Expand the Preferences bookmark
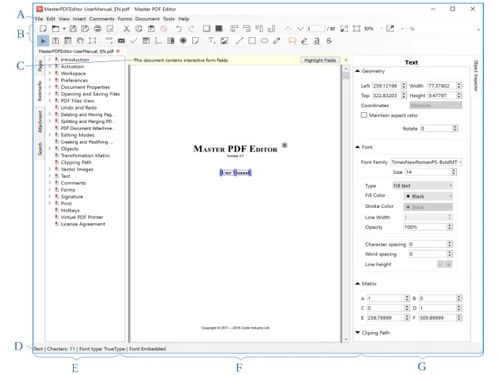The width and height of the screenshot is (500, 375). [x=49, y=80]
